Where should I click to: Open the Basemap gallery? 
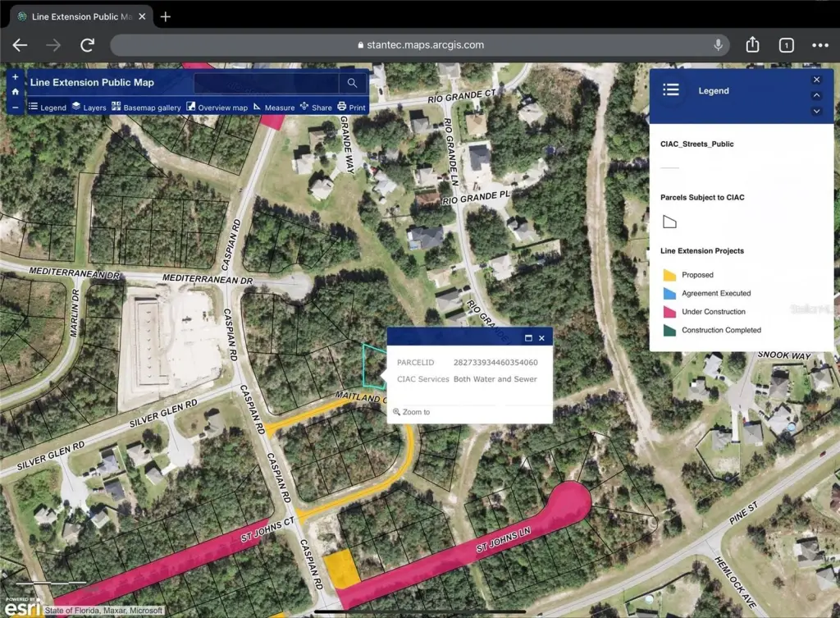(x=146, y=108)
